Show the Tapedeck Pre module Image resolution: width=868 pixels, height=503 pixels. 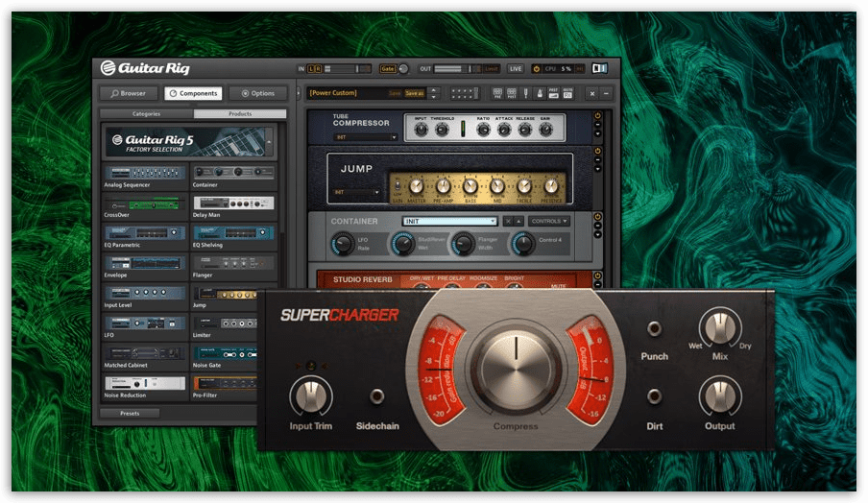click(497, 93)
